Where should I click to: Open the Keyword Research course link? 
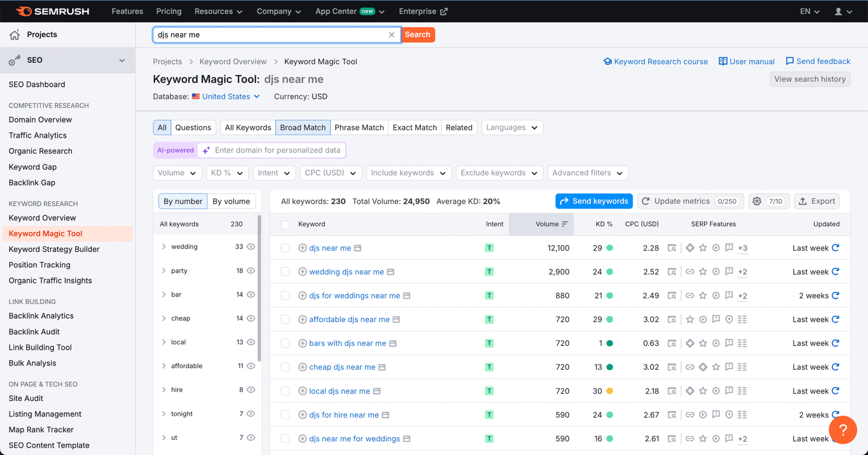(x=655, y=62)
